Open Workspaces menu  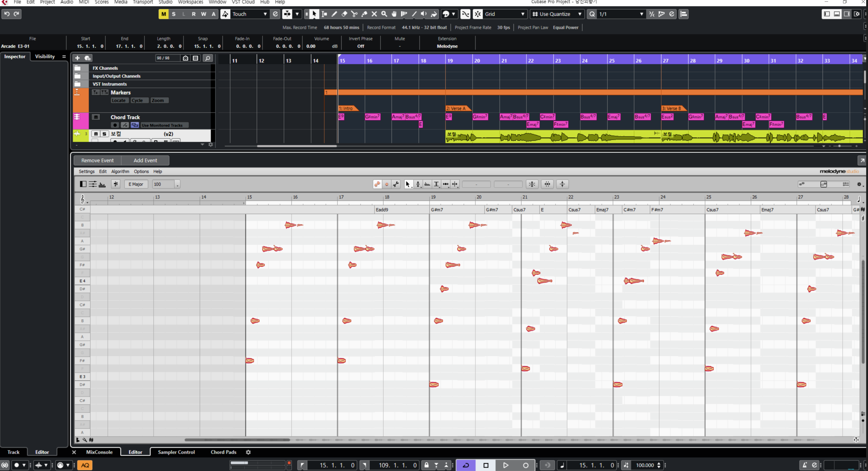coord(190,2)
